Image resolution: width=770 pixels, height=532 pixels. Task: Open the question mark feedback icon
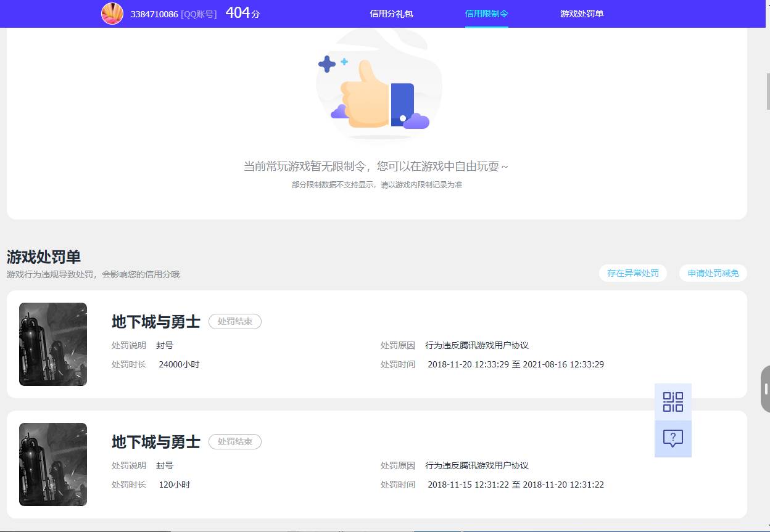point(673,439)
